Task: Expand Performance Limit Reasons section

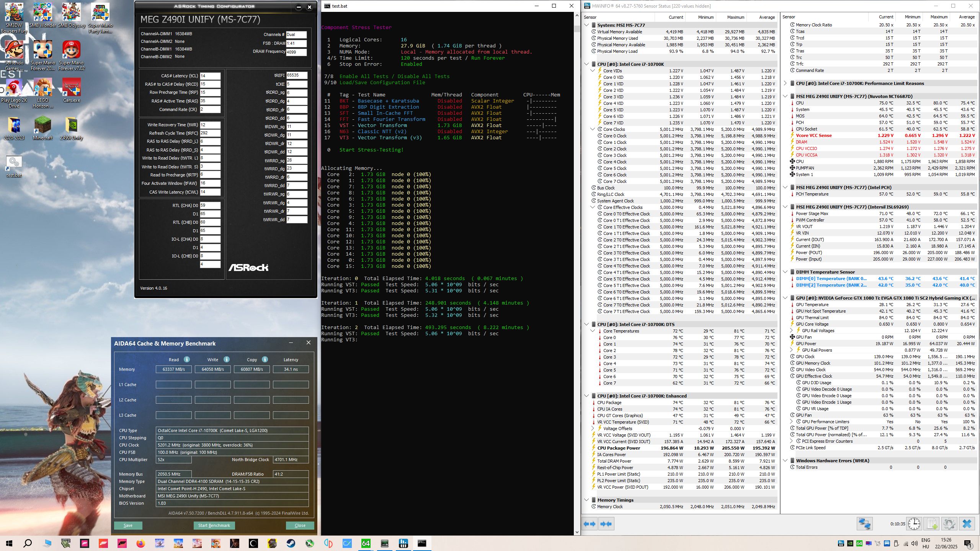Action: pos(785,83)
